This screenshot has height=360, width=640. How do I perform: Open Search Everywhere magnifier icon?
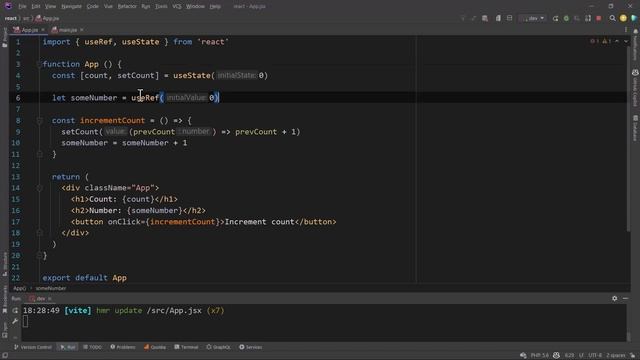tap(612, 18)
